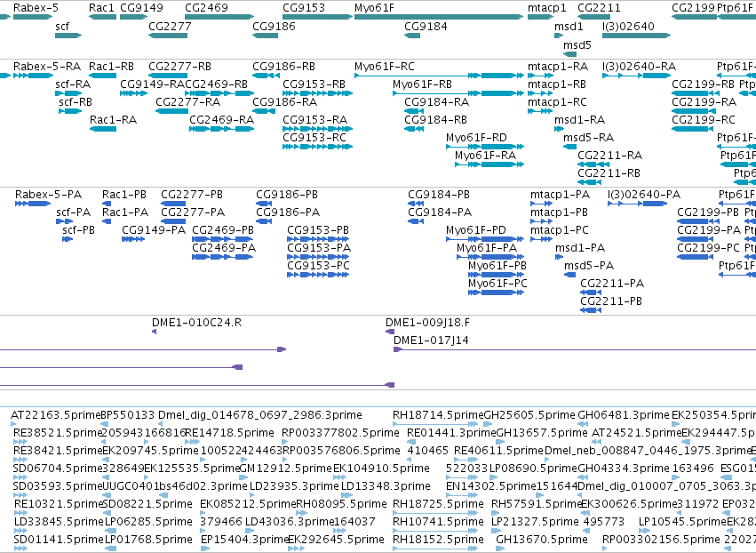The height and width of the screenshot is (553, 756).
Task: Select the Rac1-RA transcript label
Action: click(x=113, y=120)
